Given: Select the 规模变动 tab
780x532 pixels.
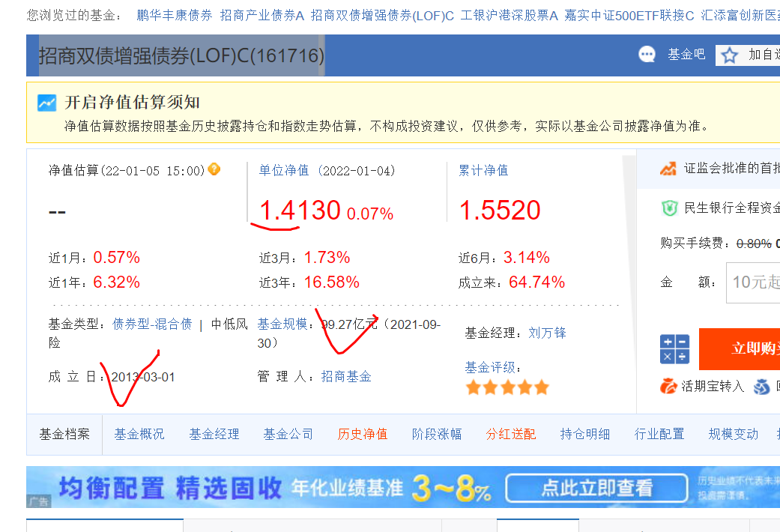Looking at the screenshot, I should click(x=734, y=435).
